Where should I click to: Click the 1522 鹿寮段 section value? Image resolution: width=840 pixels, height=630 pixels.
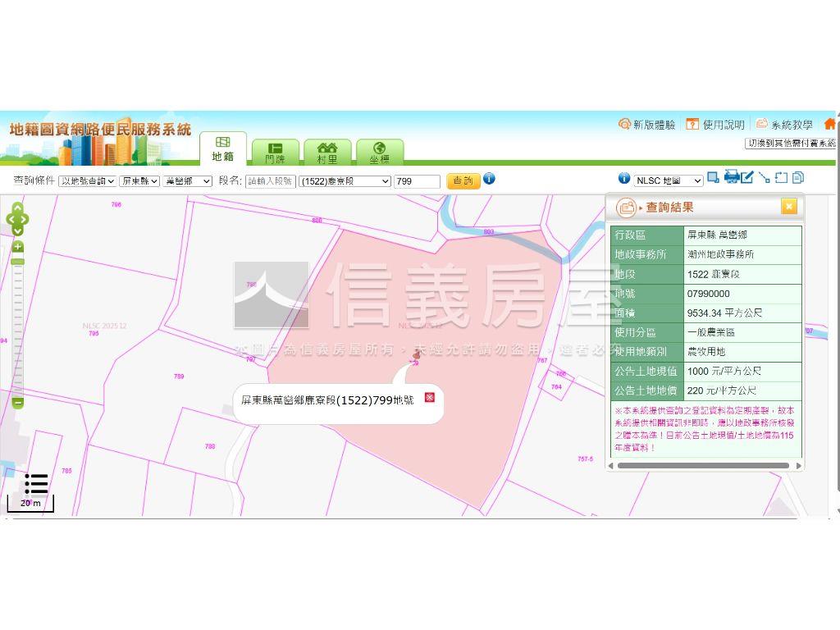click(713, 274)
